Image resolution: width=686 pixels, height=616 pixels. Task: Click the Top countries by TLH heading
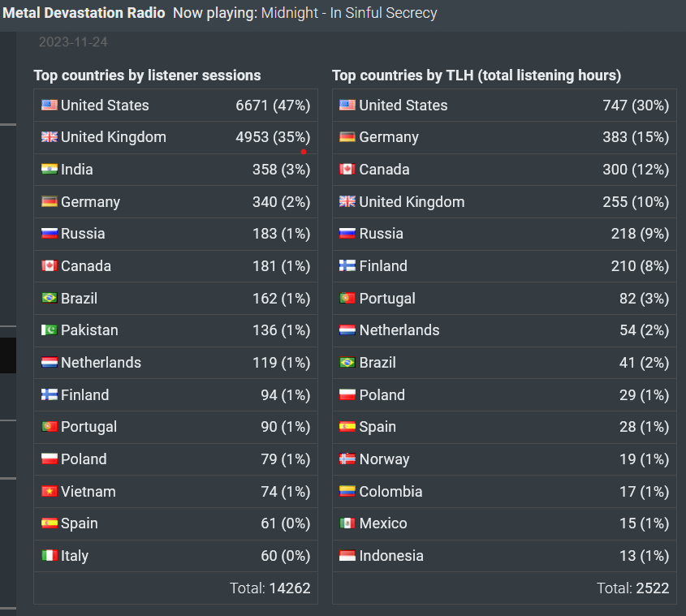477,75
